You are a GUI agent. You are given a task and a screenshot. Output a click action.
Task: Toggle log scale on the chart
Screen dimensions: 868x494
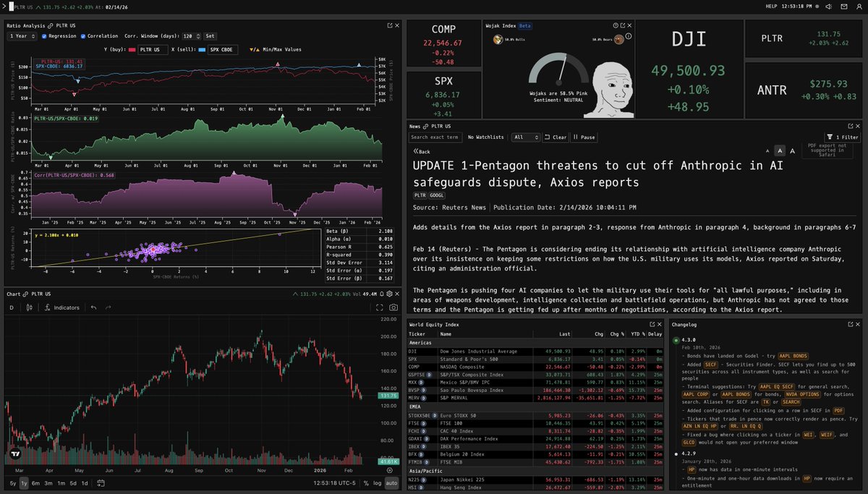[x=378, y=483]
